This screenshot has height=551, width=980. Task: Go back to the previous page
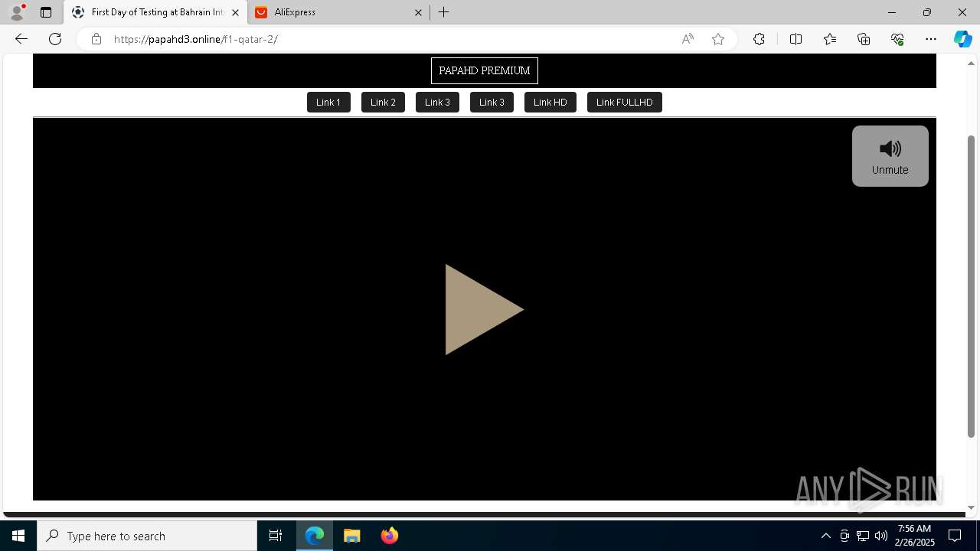(x=21, y=39)
